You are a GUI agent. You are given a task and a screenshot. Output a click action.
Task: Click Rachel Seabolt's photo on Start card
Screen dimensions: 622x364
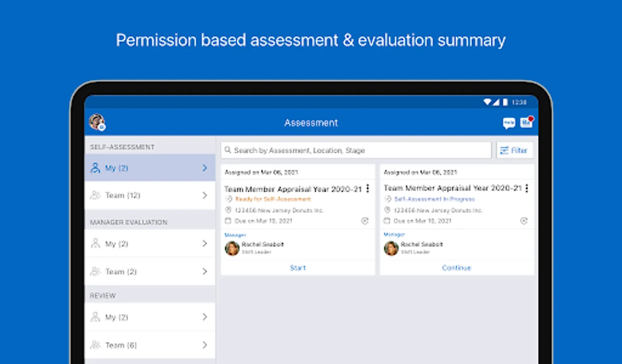pyautogui.click(x=232, y=248)
